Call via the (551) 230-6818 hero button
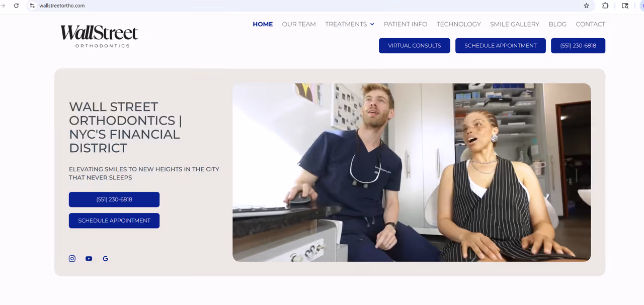Viewport: 644px width, 305px height. pyautogui.click(x=114, y=199)
